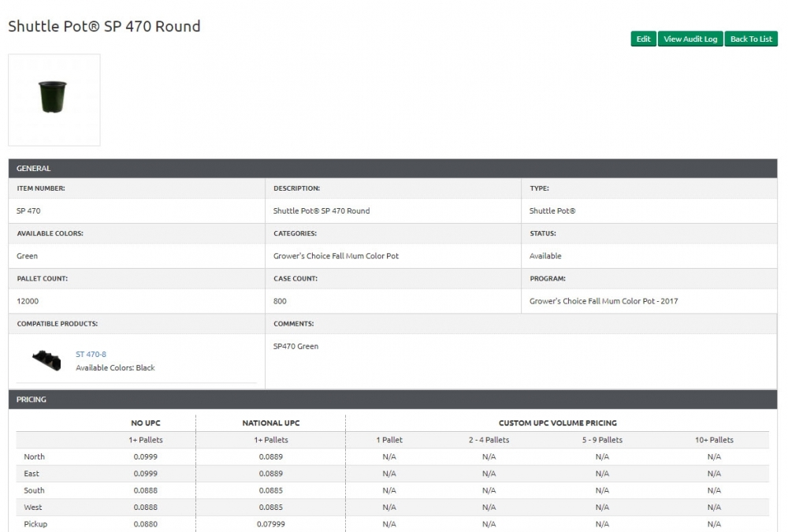Click the DESCRIPTION label
Screen dimensions: 788x532
point(296,188)
